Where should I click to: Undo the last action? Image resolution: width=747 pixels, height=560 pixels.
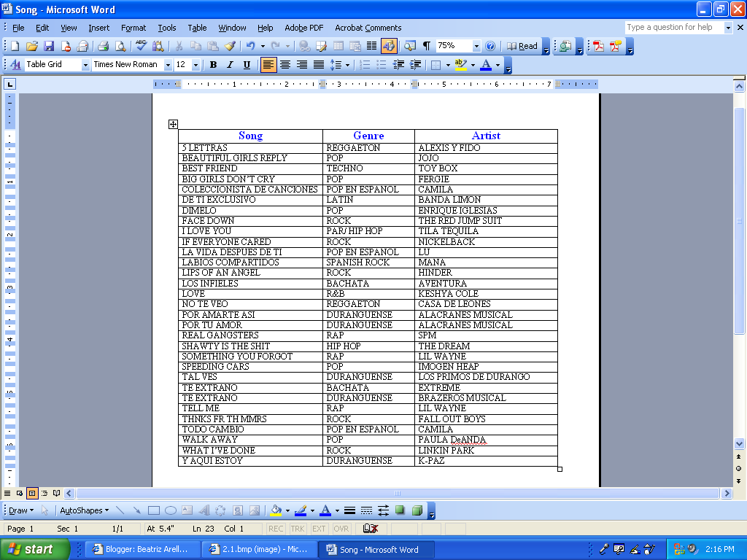pos(251,46)
